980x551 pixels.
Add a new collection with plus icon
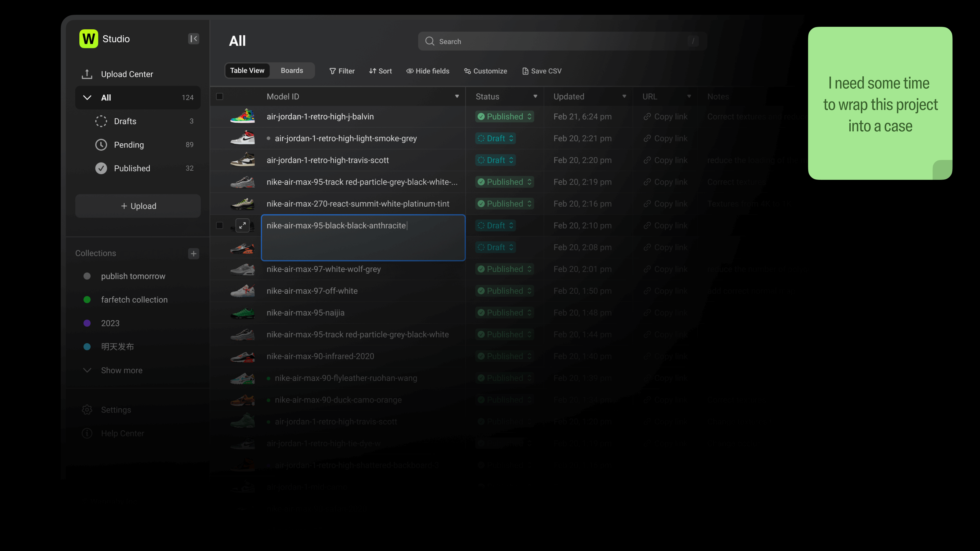pyautogui.click(x=194, y=254)
